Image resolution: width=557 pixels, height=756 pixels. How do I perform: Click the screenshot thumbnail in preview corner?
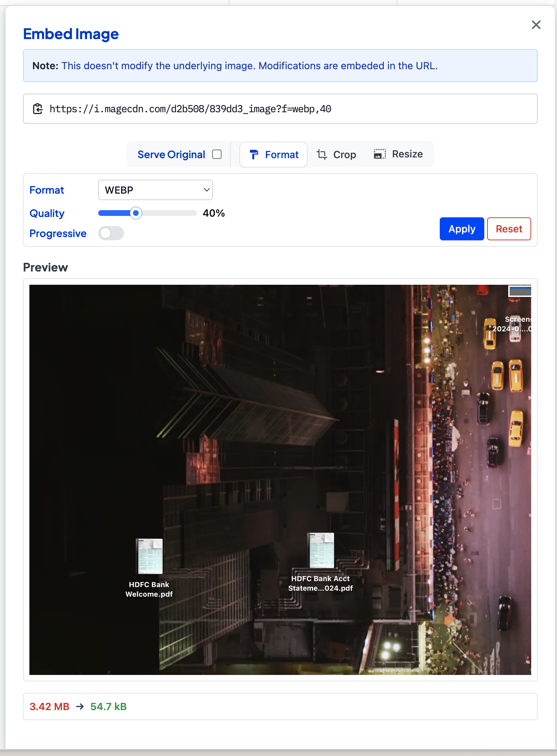pyautogui.click(x=520, y=291)
